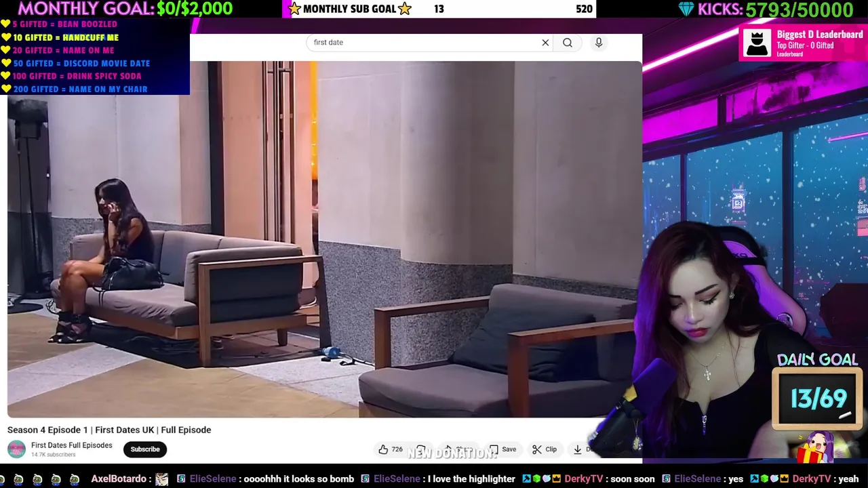
Task: Click the magnifying glass search button
Action: [x=568, y=43]
